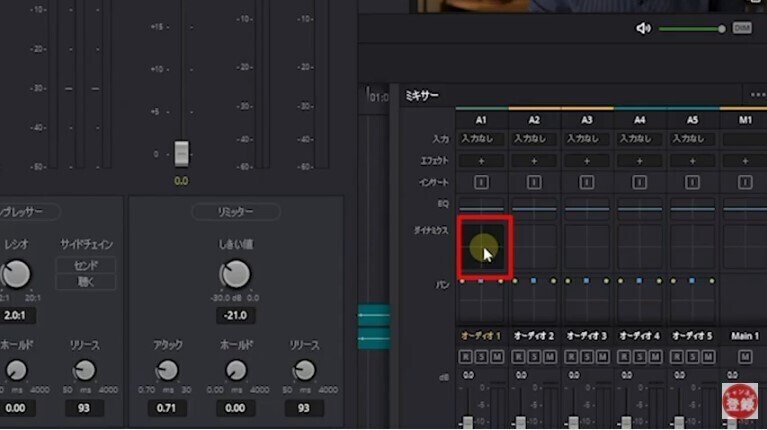Add an effect to track A1
The height and width of the screenshot is (430, 767).
(481, 161)
